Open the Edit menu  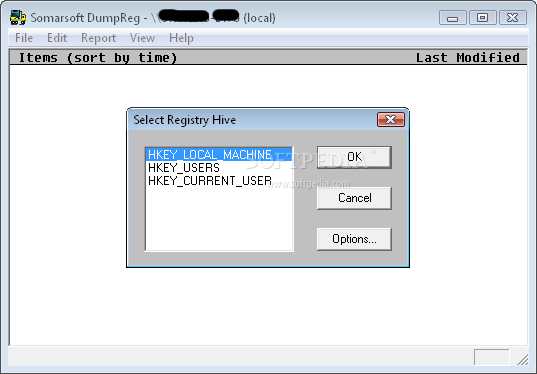[57, 38]
